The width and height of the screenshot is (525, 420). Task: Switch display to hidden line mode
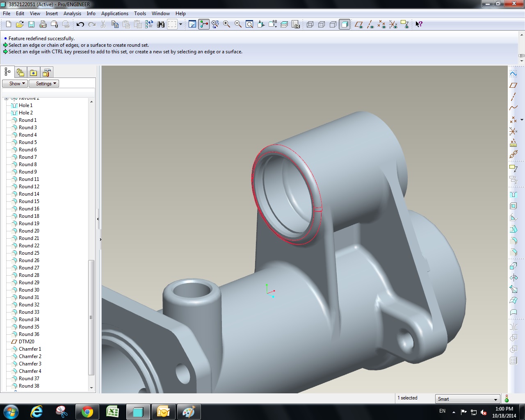[322, 24]
